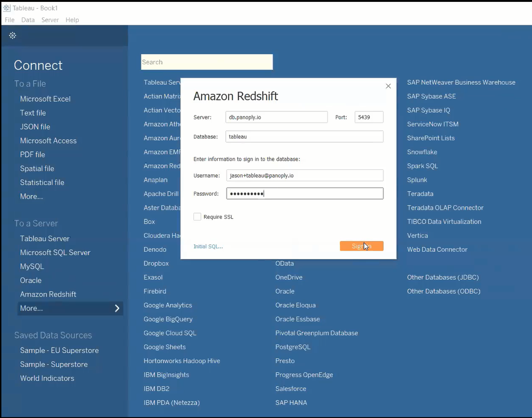
Task: Close the Amazon Redshift dialog
Action: coord(388,86)
